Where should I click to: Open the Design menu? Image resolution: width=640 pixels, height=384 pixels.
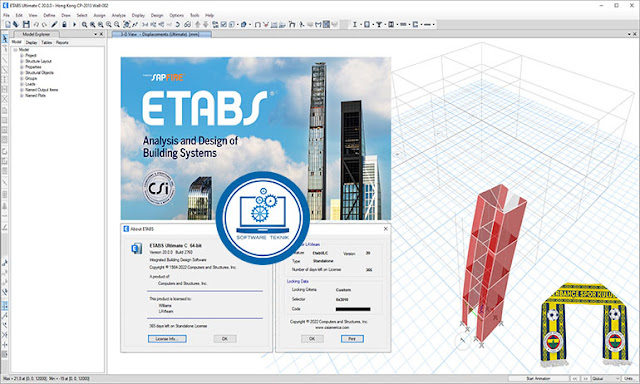tap(157, 15)
